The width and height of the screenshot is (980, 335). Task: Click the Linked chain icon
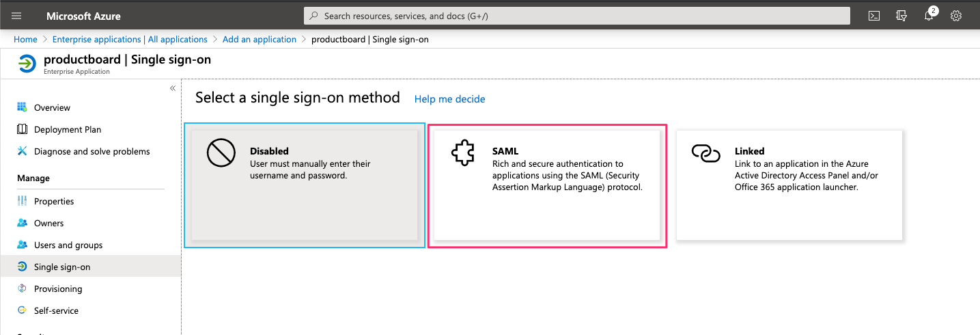pos(705,154)
